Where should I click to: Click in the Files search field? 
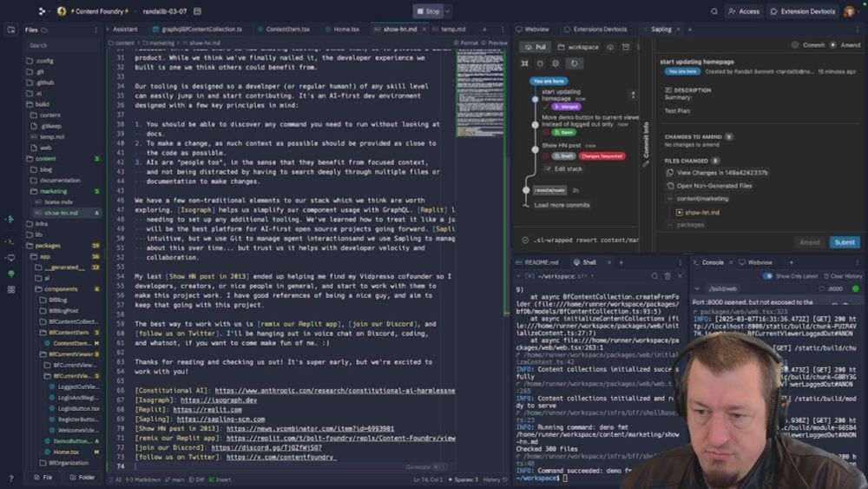(62, 45)
